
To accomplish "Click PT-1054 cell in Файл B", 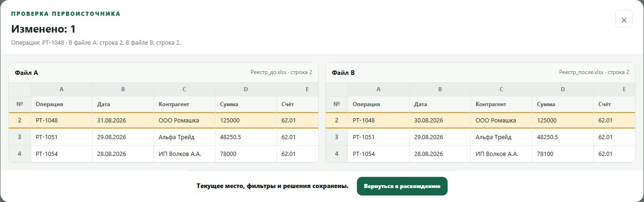I will pos(379,154).
